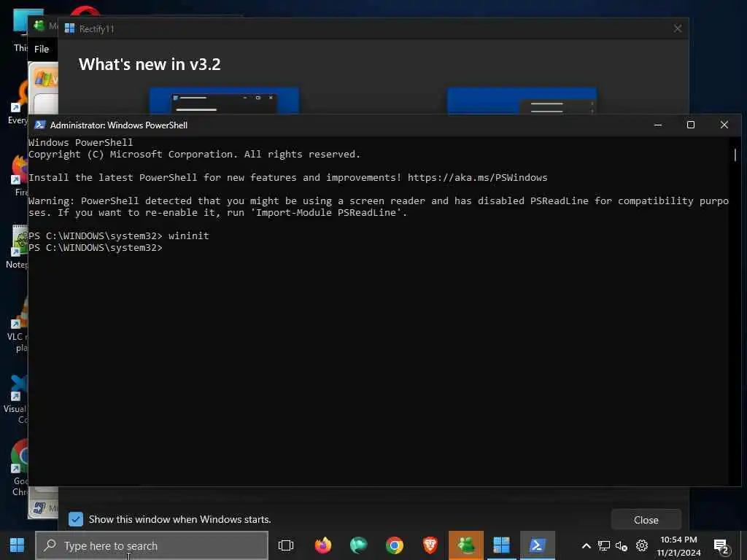
Task: Maximize the PowerShell window
Action: coord(691,125)
